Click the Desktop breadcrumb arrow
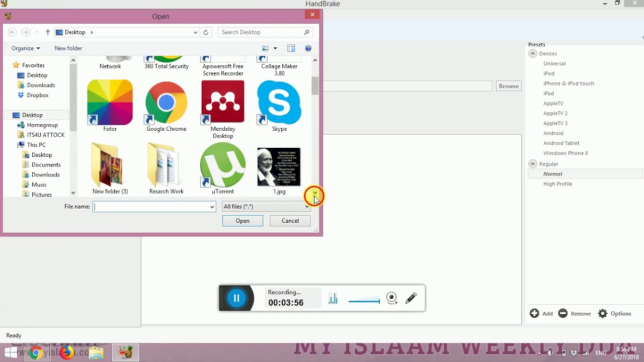 point(92,32)
